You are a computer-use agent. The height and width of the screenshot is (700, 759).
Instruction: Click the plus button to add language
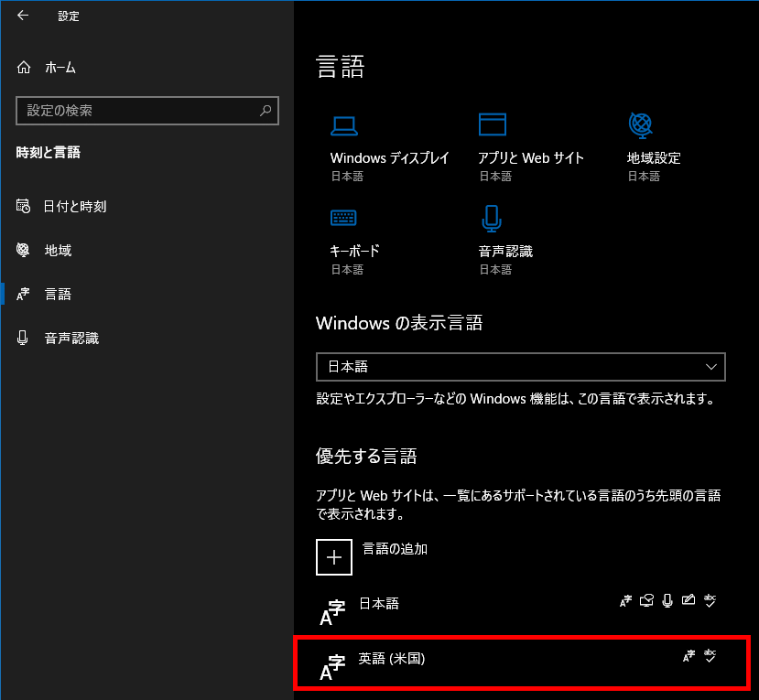point(334,557)
